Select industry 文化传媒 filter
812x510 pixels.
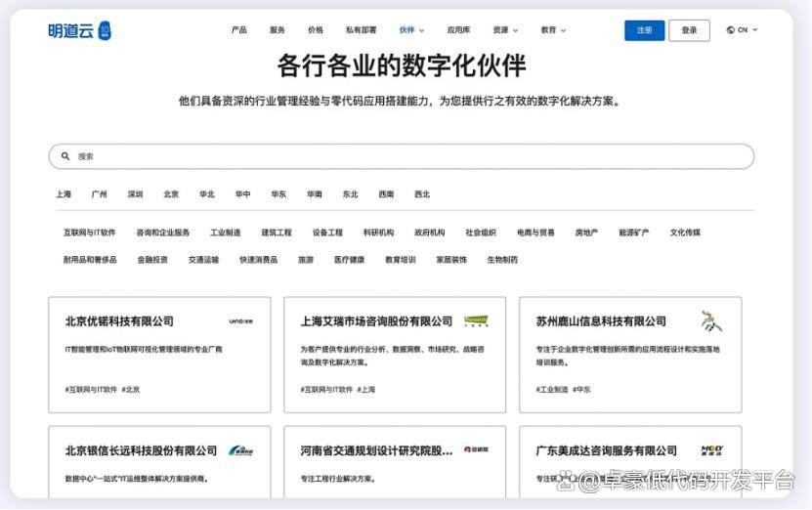click(x=685, y=233)
